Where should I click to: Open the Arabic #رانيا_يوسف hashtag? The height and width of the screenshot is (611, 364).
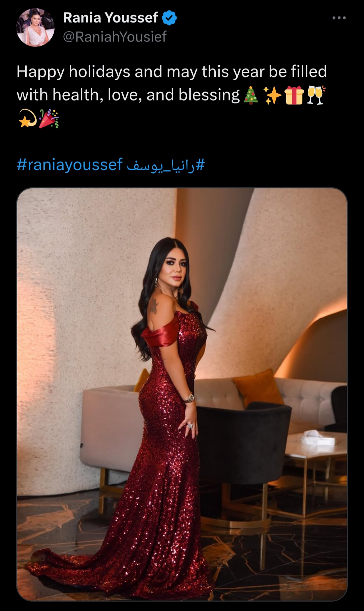coord(165,165)
